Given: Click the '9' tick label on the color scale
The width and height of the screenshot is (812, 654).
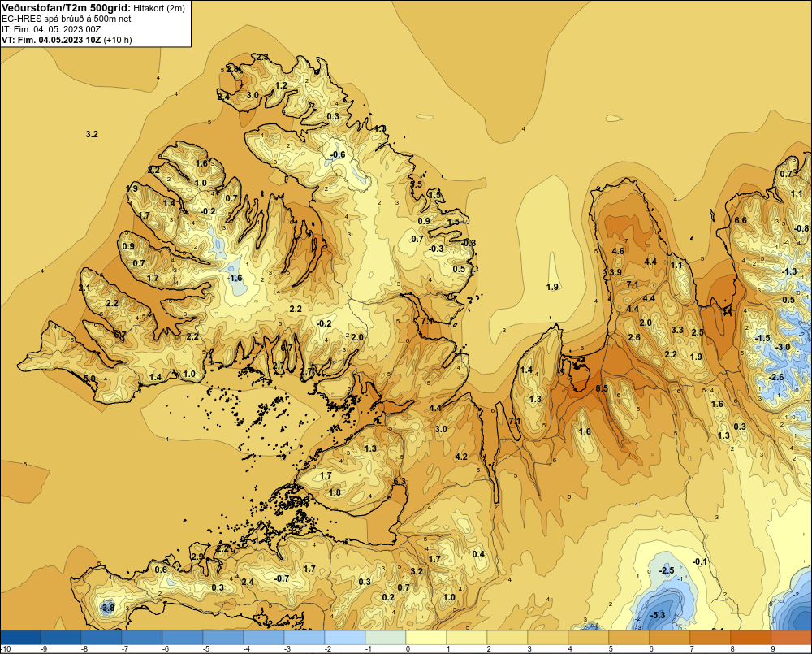Looking at the screenshot, I should 773,649.
